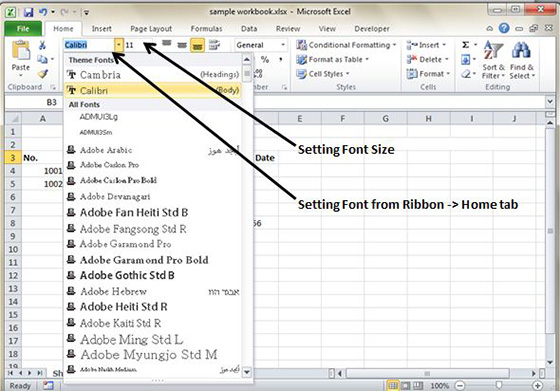Open Find & Select binoculars
The image size is (560, 391).
tap(521, 60)
